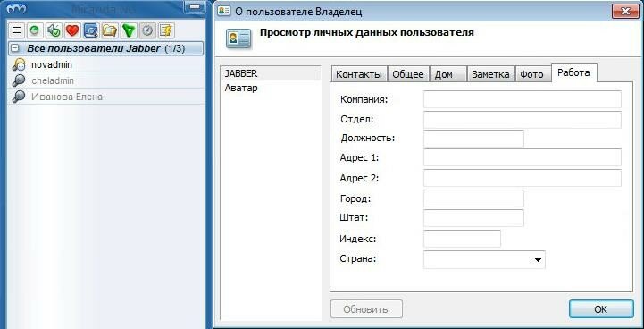Screen dimensions: 644x329
Task: Click large contact card icon in dialog header
Action: 238,38
